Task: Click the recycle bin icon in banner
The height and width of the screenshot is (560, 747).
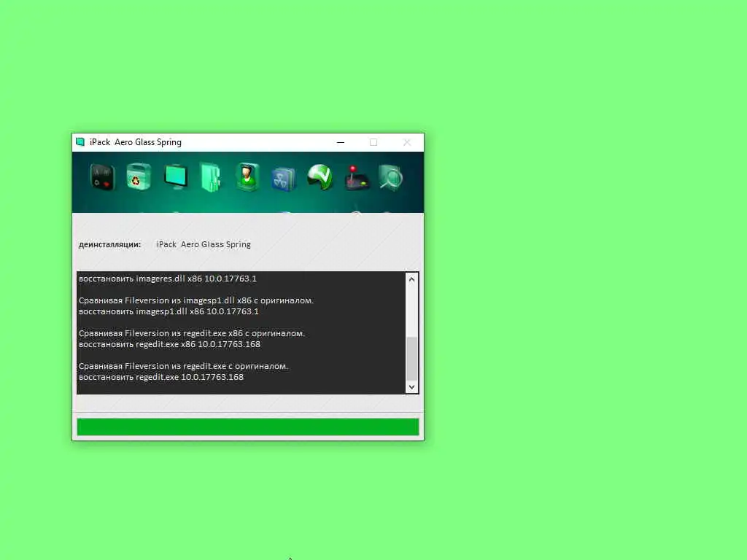Action: [139, 176]
